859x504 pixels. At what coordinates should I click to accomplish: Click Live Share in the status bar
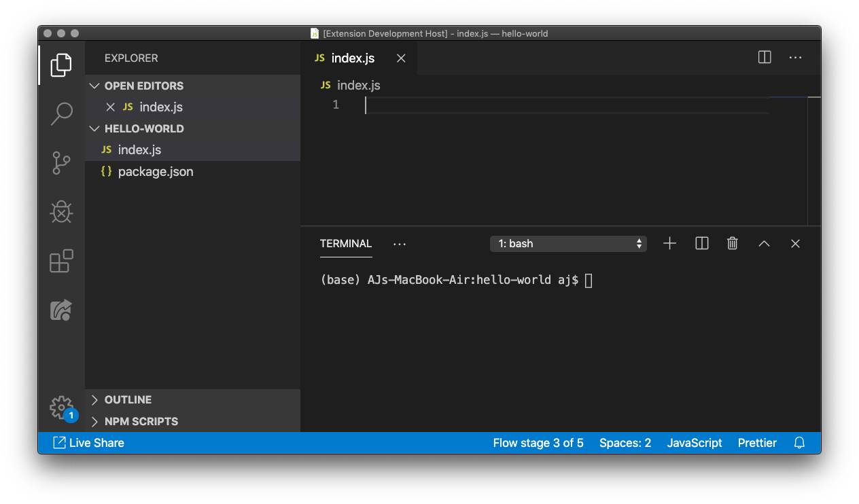pos(89,443)
